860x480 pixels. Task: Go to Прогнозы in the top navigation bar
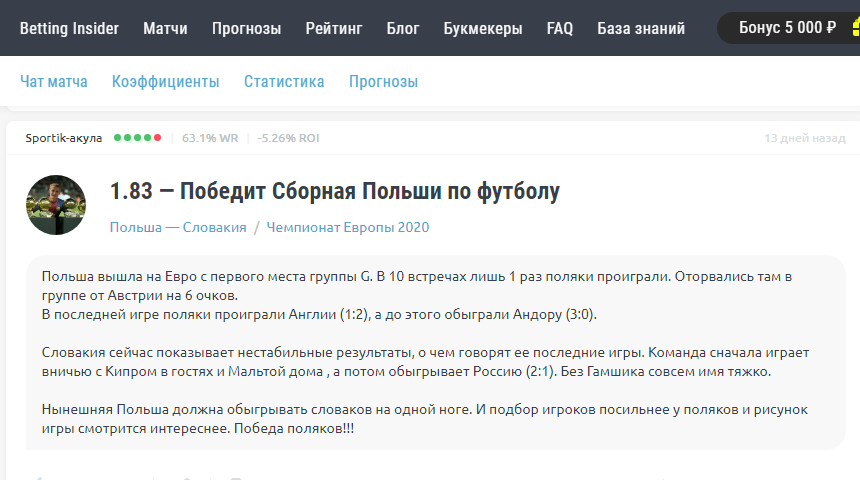pos(246,28)
